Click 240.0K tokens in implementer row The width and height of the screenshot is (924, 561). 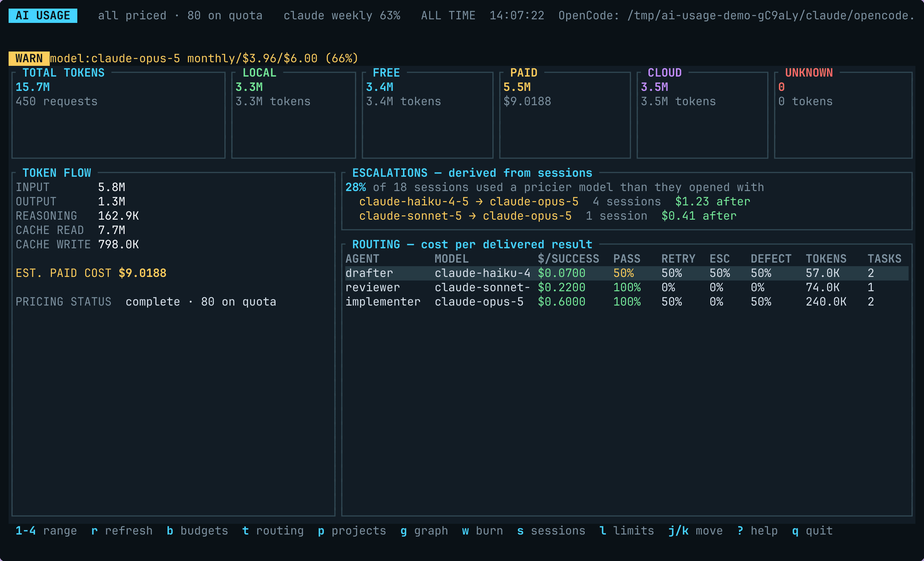click(826, 302)
